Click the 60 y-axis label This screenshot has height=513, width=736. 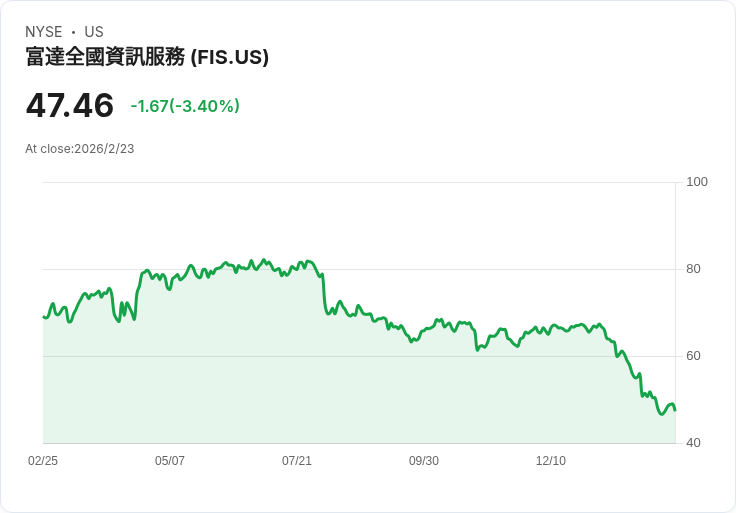[x=693, y=356]
